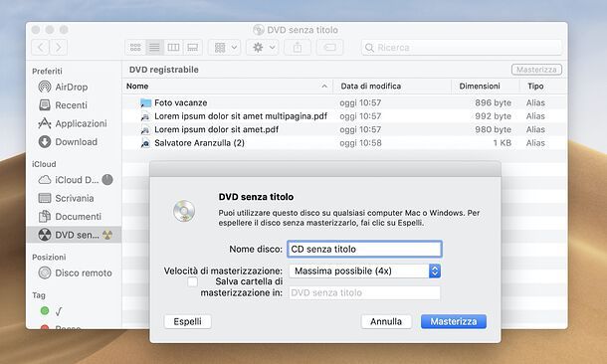
Task: Select DVD senza titolo in the sidebar
Action: [74, 235]
